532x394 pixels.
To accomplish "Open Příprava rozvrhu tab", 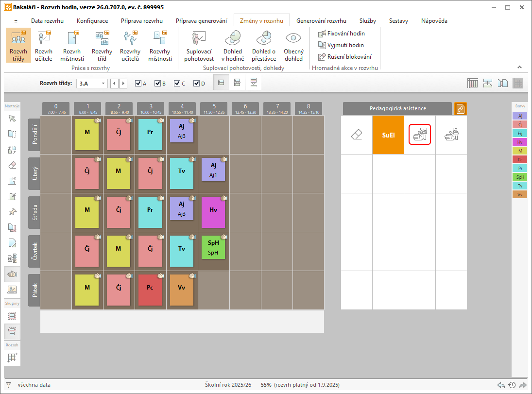I will [142, 21].
